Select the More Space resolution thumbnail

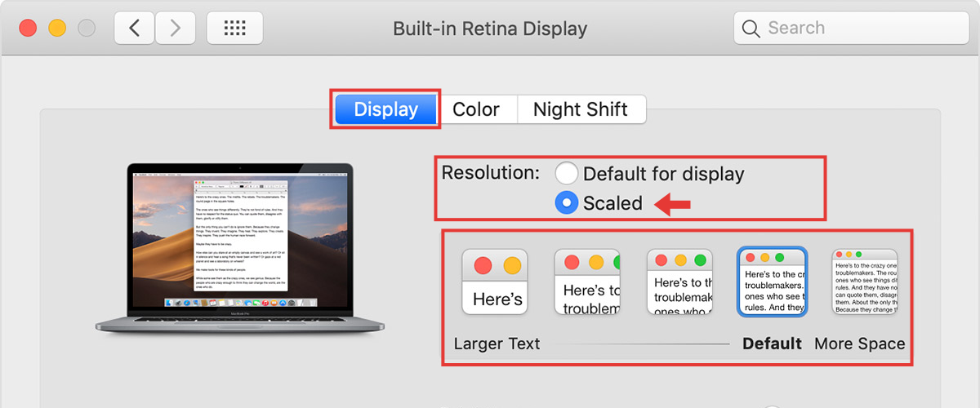tap(864, 282)
